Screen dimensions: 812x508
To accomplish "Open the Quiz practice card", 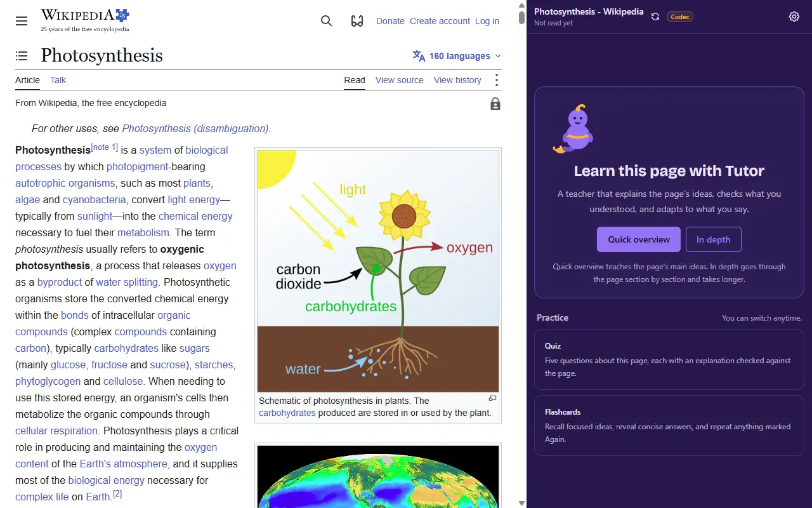I will (669, 359).
